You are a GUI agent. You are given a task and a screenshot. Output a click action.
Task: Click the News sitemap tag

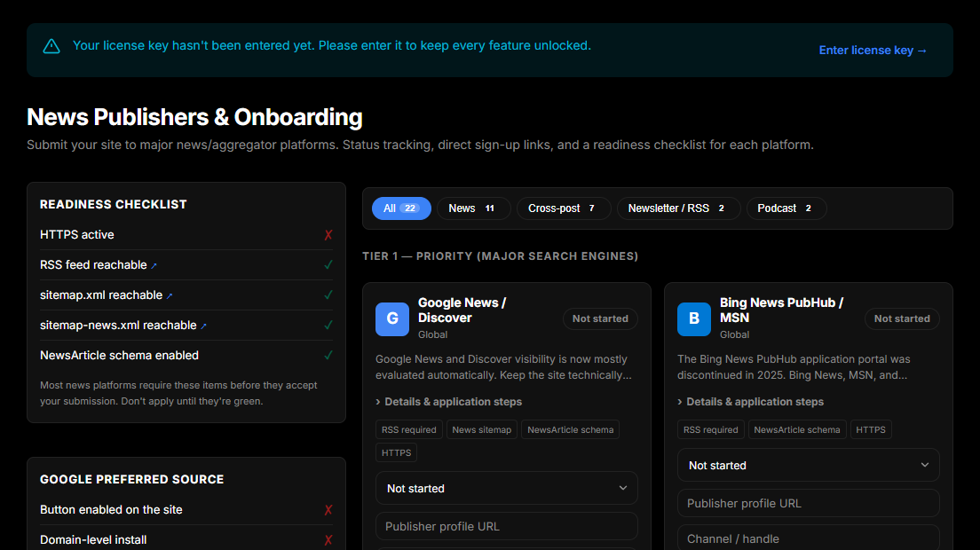481,429
